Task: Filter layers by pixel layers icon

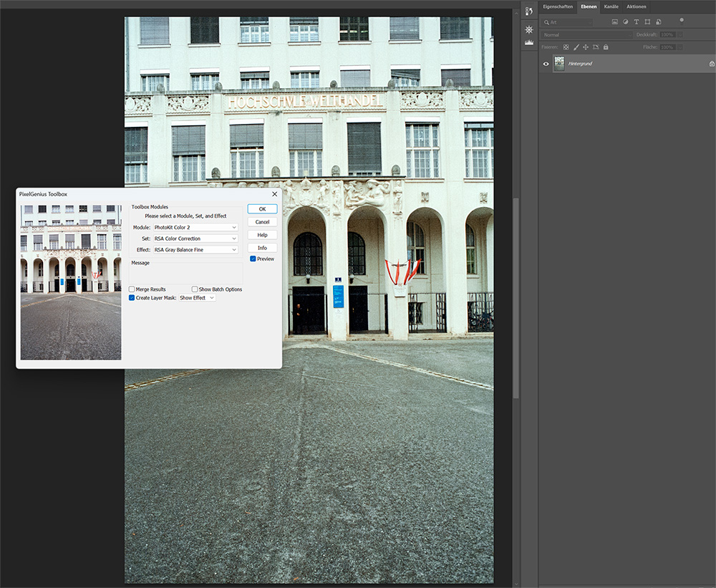Action: (614, 22)
